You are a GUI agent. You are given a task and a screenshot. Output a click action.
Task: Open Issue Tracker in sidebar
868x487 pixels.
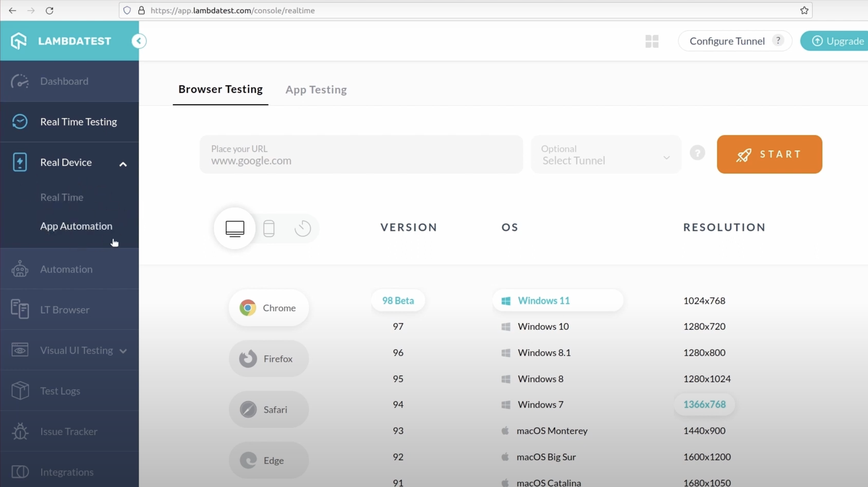69,431
